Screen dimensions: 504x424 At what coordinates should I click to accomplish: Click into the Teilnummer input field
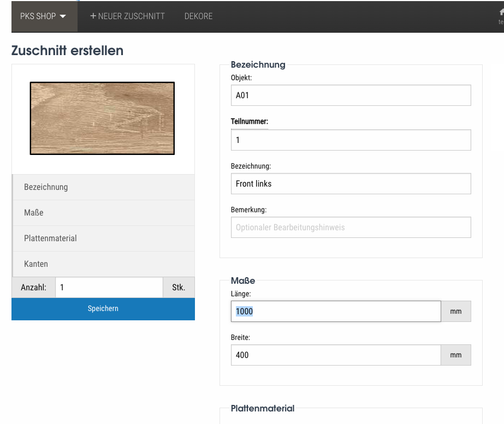click(x=351, y=140)
